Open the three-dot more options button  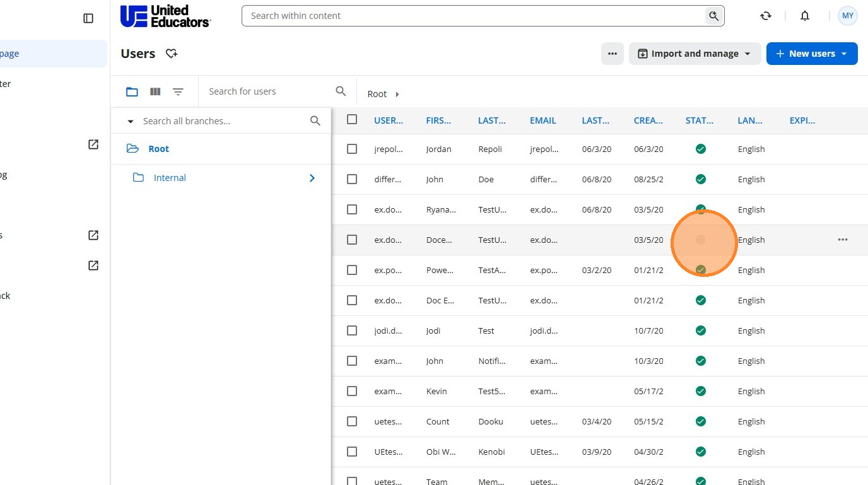click(612, 54)
